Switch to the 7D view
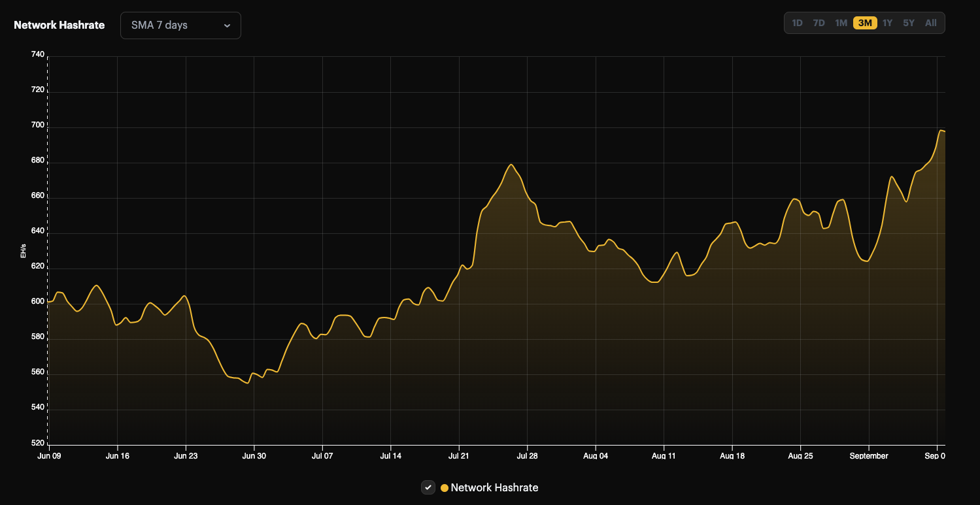The width and height of the screenshot is (980, 505). [819, 22]
